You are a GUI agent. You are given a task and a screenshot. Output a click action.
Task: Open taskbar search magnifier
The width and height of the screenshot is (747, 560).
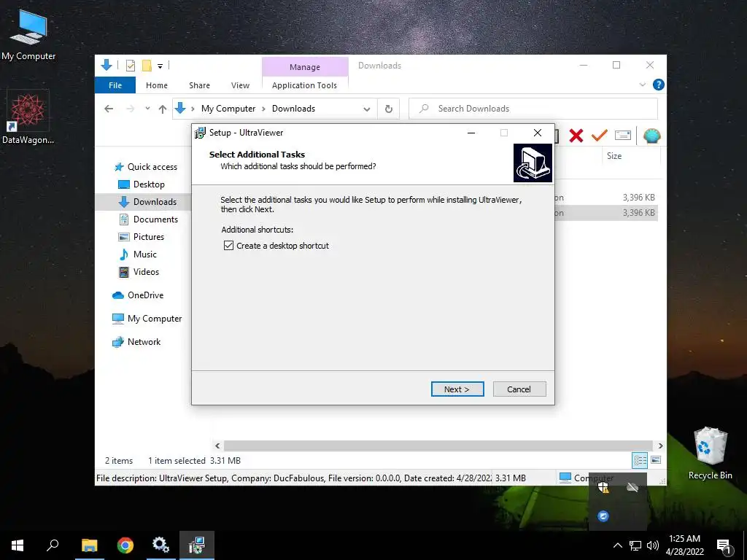(53, 545)
